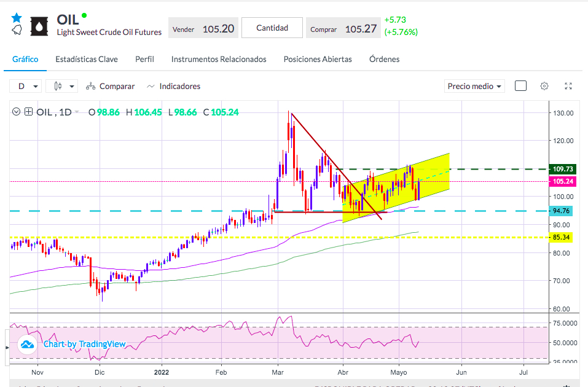Click the 94.76 cyan price label

560,211
